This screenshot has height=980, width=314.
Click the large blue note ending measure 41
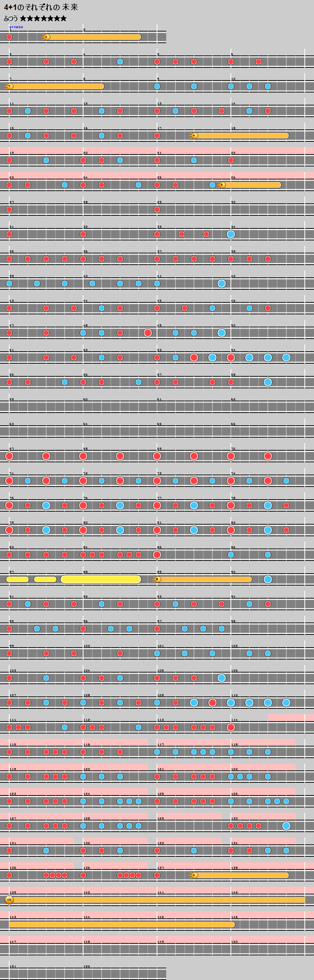[x=222, y=284]
